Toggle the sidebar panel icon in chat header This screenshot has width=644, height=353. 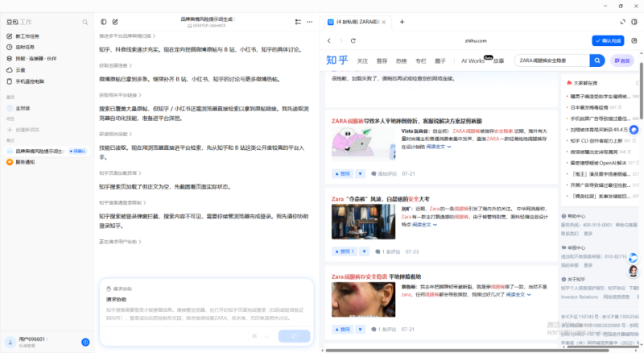pos(104,22)
